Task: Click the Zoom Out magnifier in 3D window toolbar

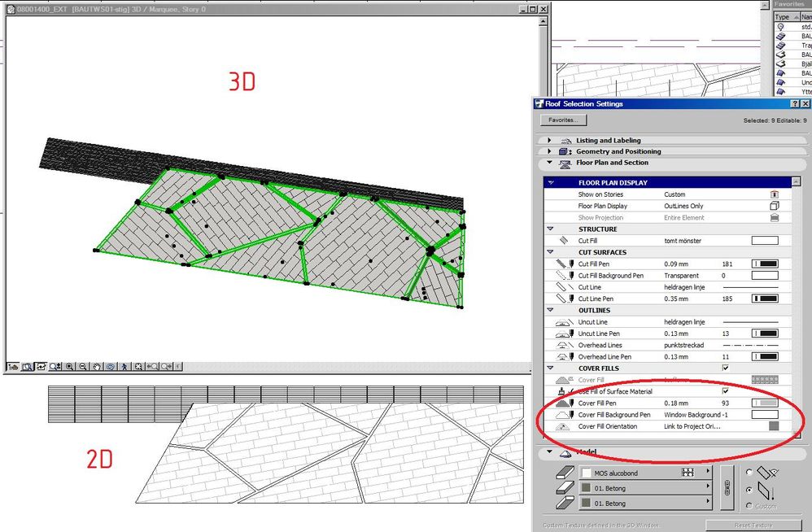Action: (x=83, y=366)
